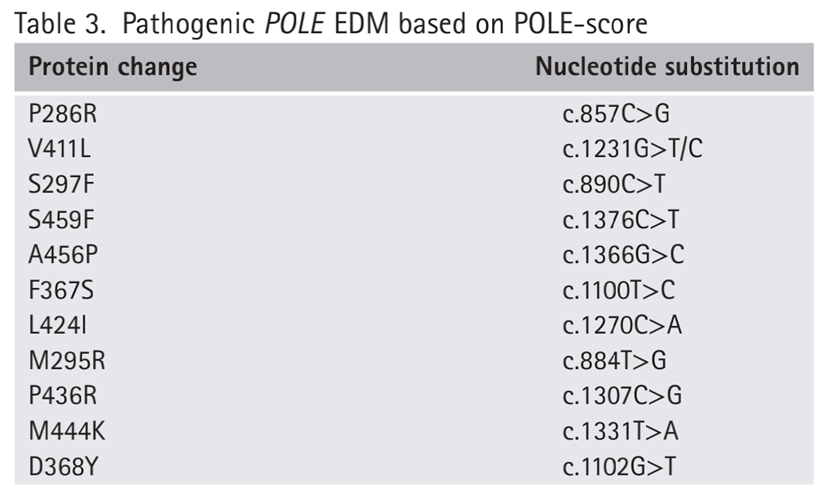
Task: Click the table title text 'Table 3.'
Action: coord(59,24)
